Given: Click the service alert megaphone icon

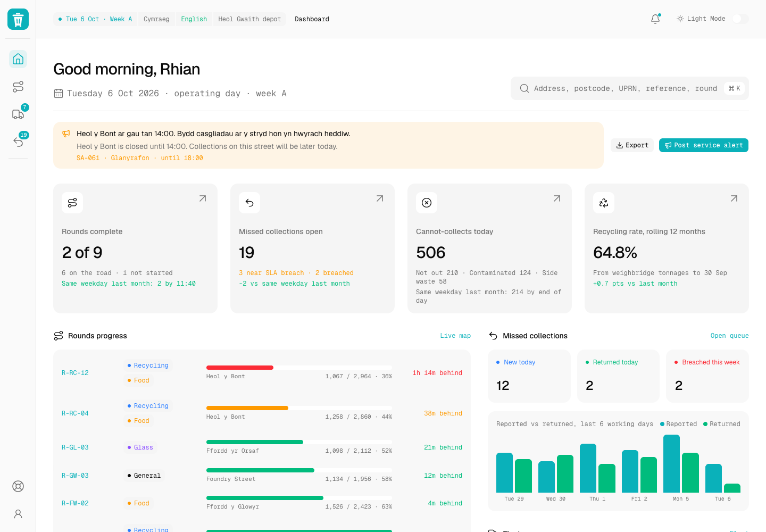Looking at the screenshot, I should 66,134.
